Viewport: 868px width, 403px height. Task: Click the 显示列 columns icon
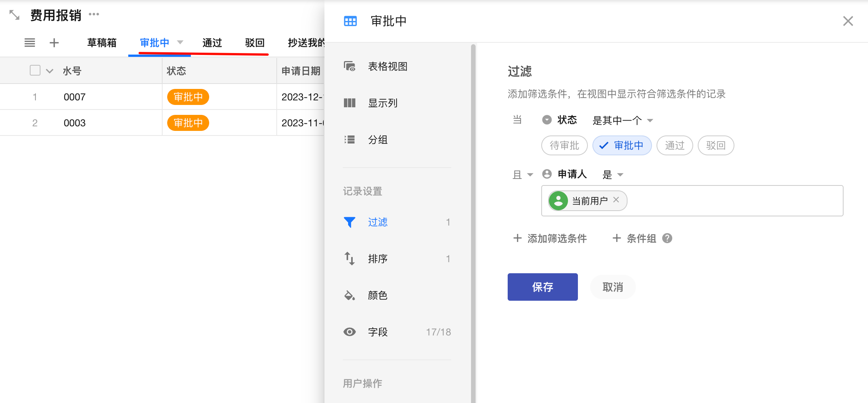(350, 103)
